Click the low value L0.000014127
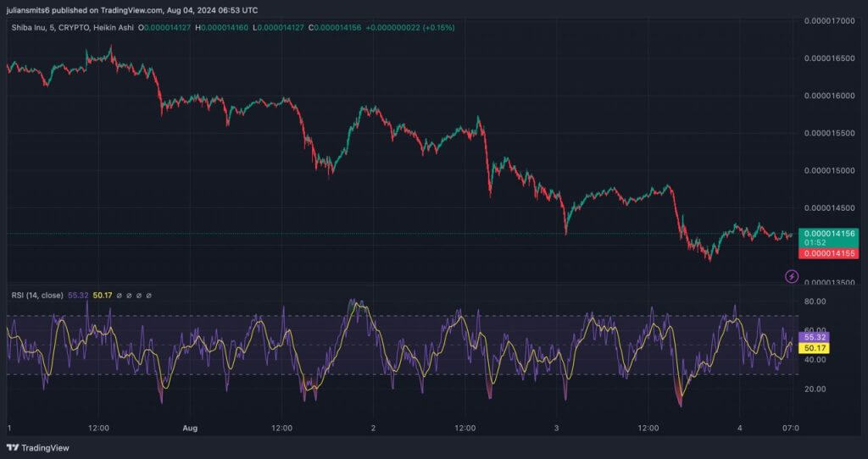This screenshot has width=868, height=459. (278, 27)
